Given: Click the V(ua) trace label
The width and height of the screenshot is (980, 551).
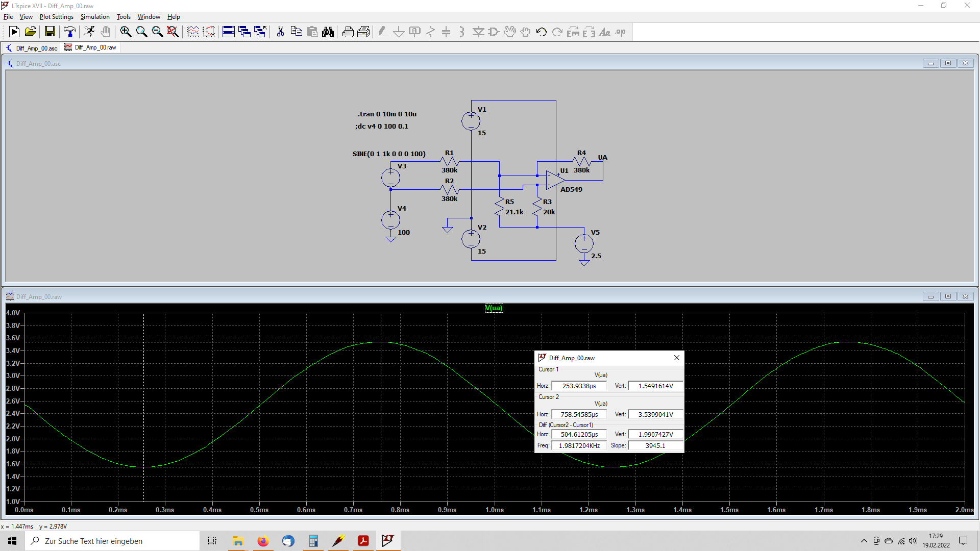Looking at the screenshot, I should (x=494, y=308).
